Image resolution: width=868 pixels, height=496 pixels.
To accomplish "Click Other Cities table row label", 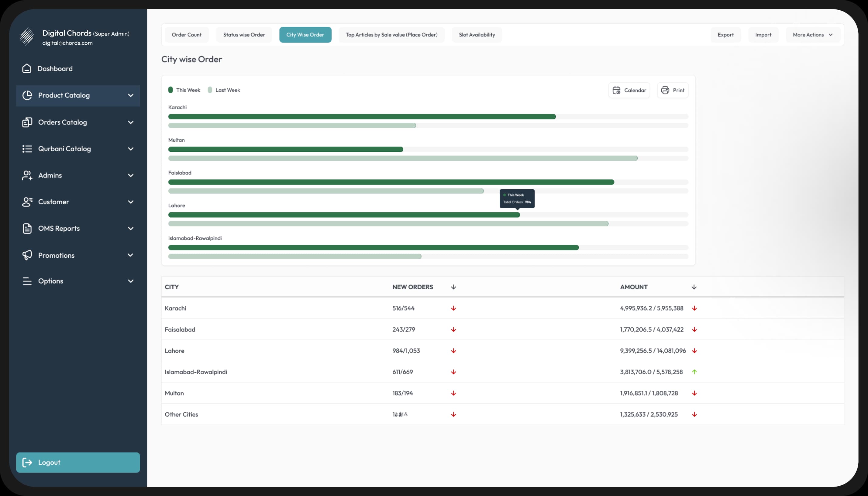I will pos(181,415).
